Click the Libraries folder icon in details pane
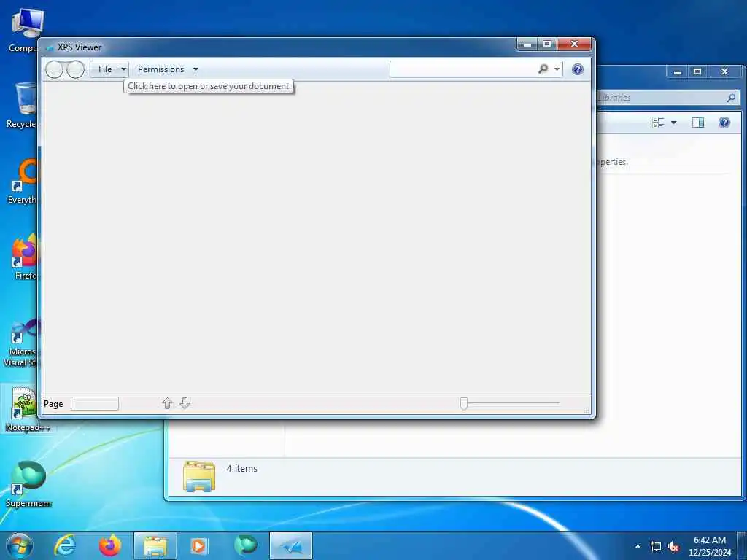 [199, 476]
